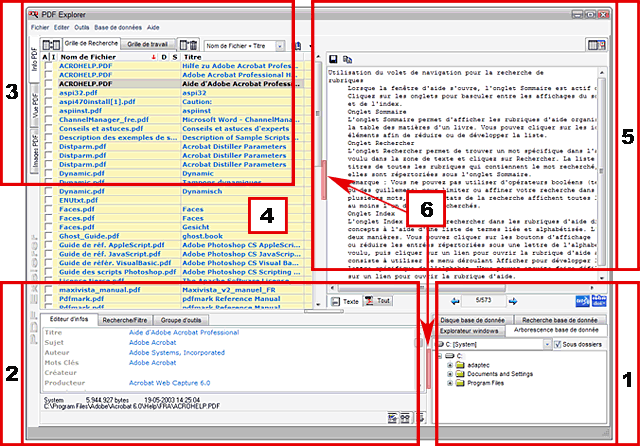This screenshot has width=640, height=446.
Task: Click the floppy disk save icon above text pane
Action: click(x=333, y=60)
